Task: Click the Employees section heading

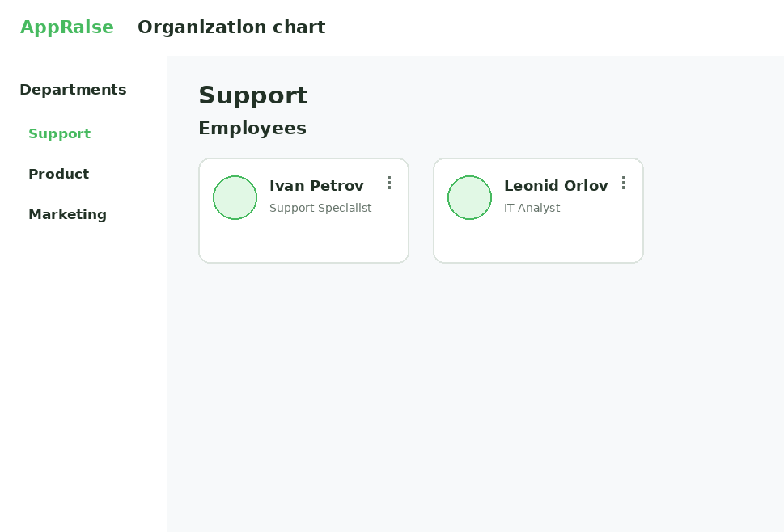Action: [252, 129]
